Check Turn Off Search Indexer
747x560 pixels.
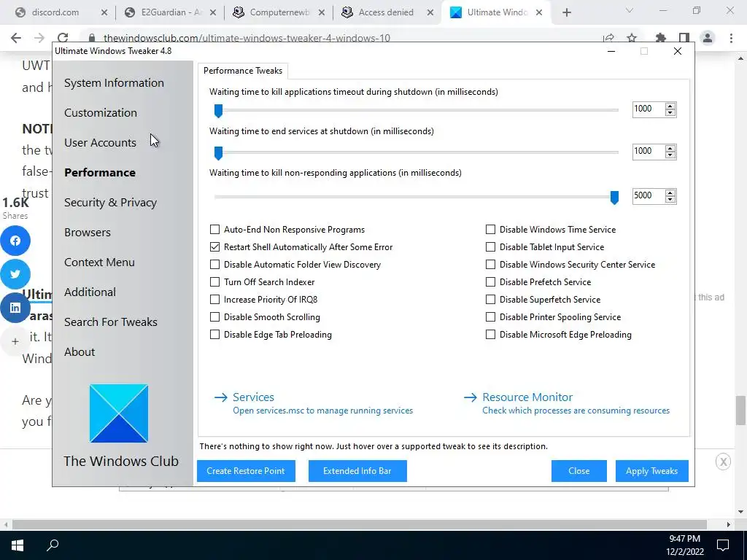click(x=215, y=282)
